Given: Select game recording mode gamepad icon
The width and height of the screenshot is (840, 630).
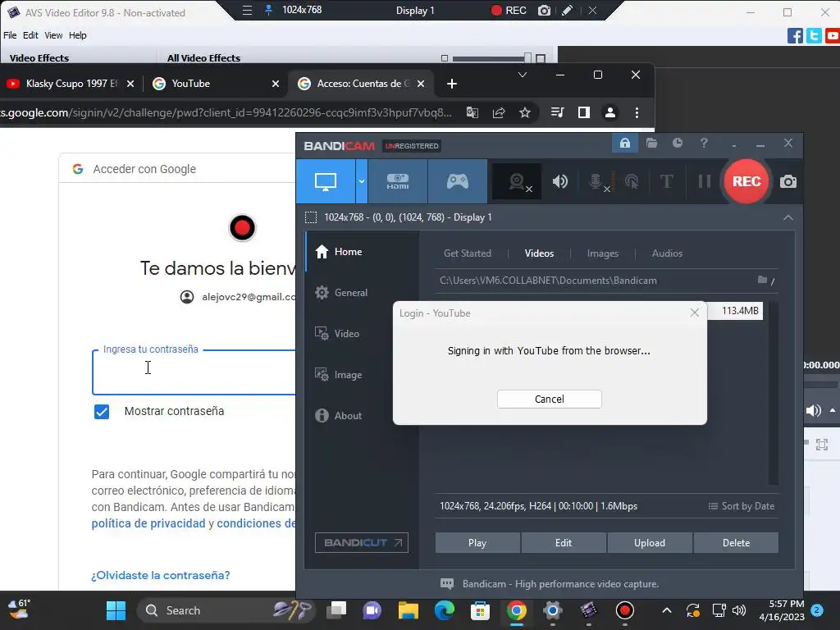Looking at the screenshot, I should (458, 181).
